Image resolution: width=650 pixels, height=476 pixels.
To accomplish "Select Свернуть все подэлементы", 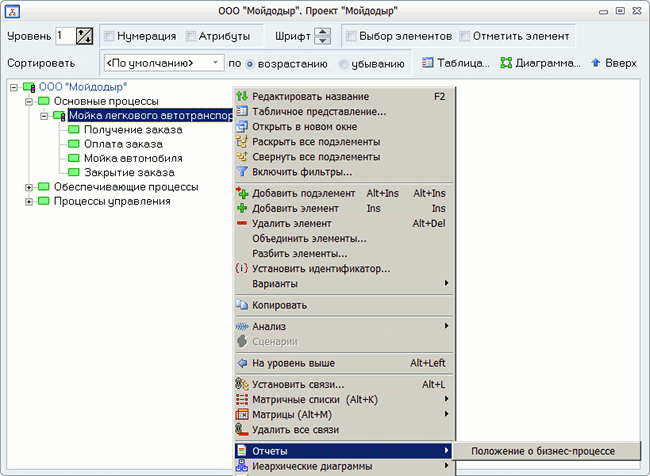I will 344,157.
